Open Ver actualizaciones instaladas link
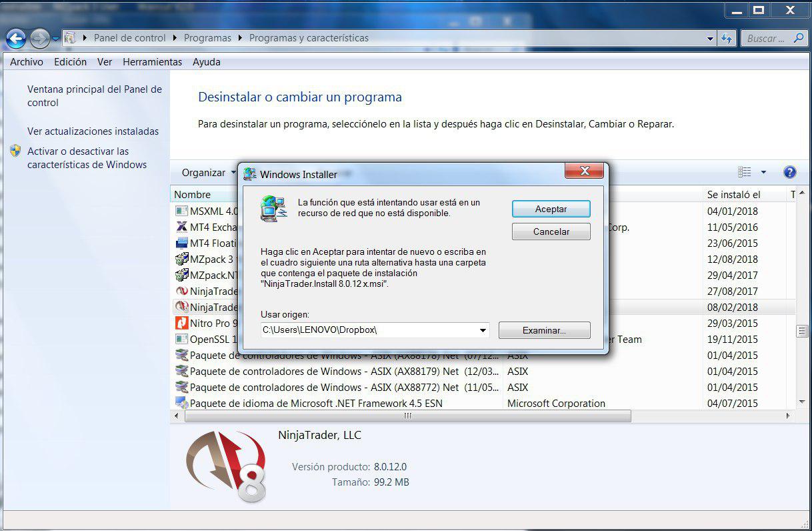This screenshot has width=812, height=531. point(93,131)
